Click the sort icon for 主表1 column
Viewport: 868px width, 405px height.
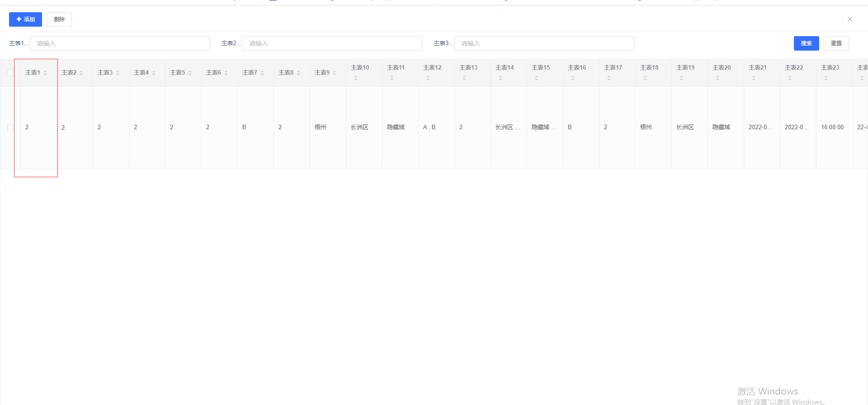click(x=45, y=73)
